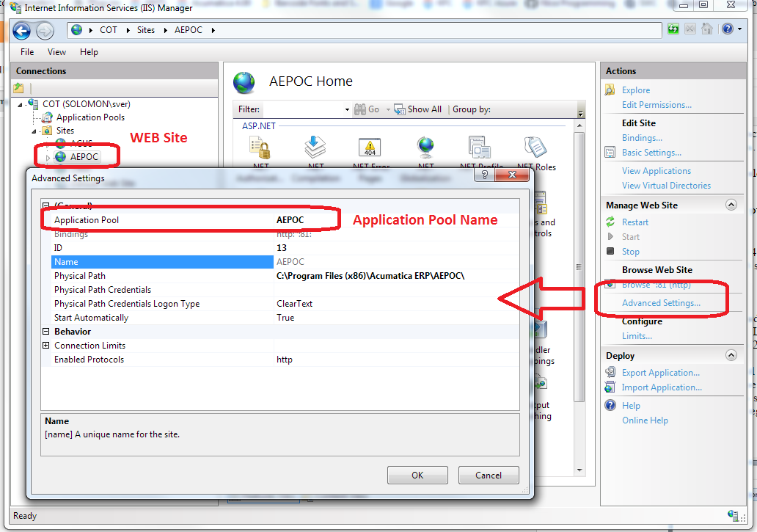
Task: Click COT in the breadcrumb path
Action: pyautogui.click(x=108, y=30)
